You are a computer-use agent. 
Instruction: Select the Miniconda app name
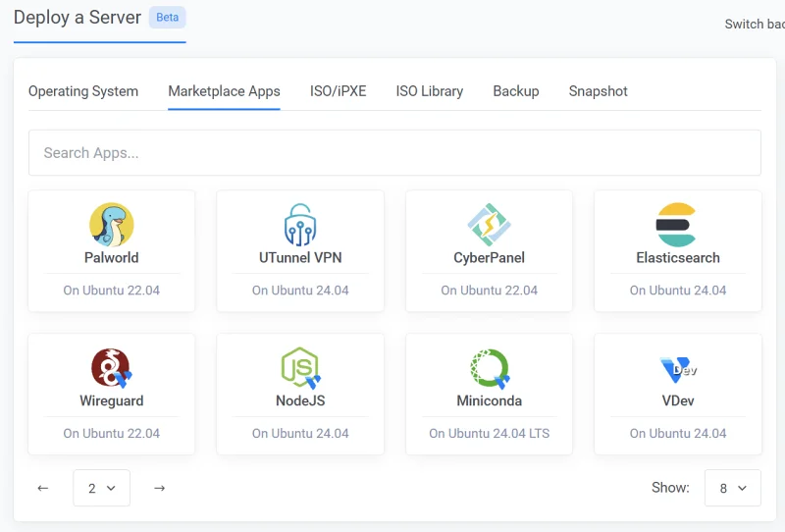point(489,400)
